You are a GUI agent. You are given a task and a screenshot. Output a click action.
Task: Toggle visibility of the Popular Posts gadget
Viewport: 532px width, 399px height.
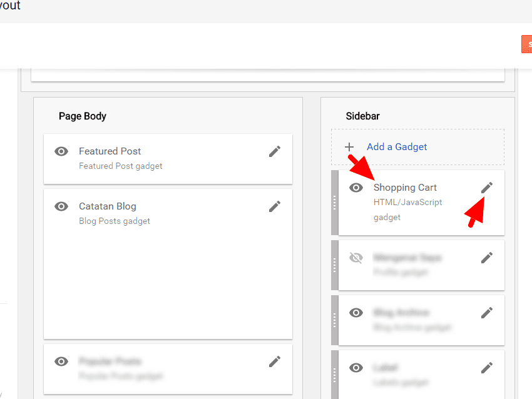click(x=61, y=361)
